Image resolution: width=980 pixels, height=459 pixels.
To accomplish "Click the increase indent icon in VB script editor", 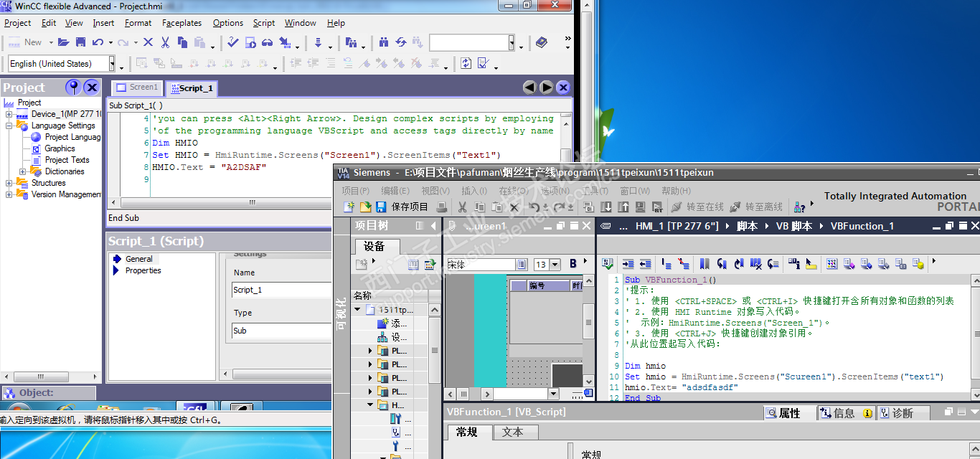I will tap(628, 264).
